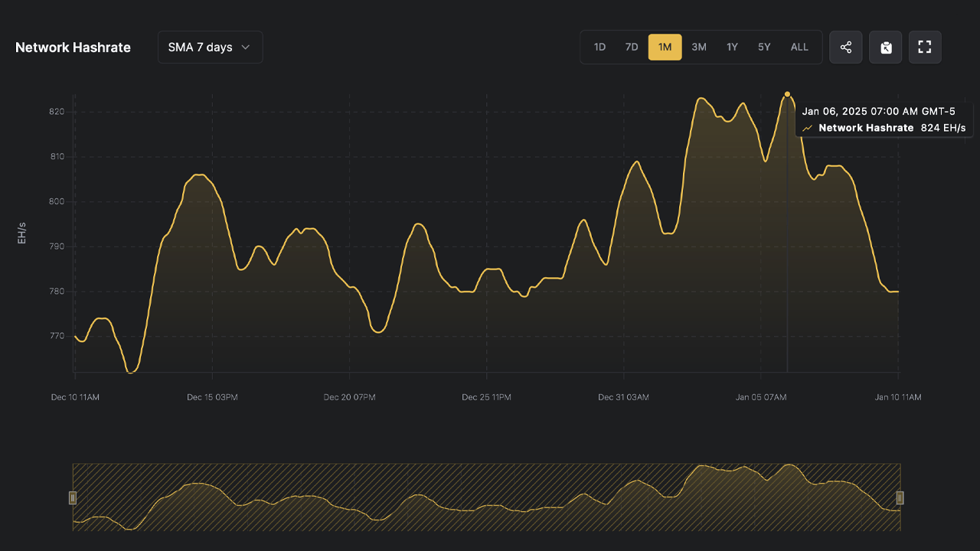Click the left range slider handle
Screen dimensions: 980x551
pos(73,497)
